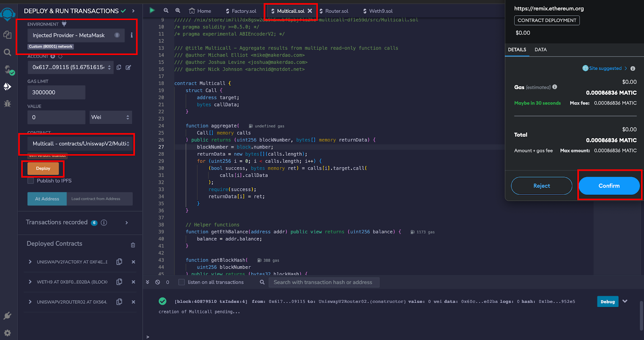This screenshot has width=644, height=340.
Task: Remove UNISWAPV2ROUTER02 deployed contract
Action: pyautogui.click(x=133, y=302)
